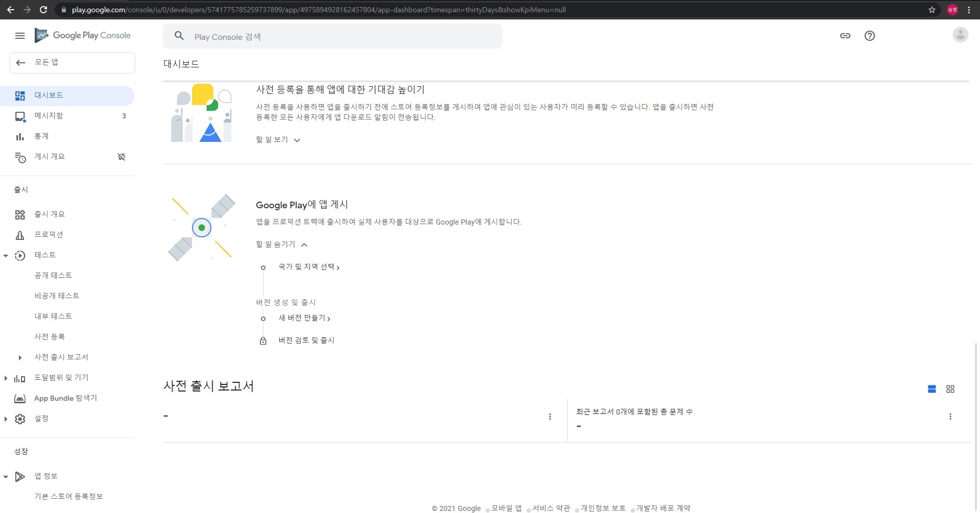980x513 pixels.
Task: Open 내부 테스트 page
Action: coord(53,316)
